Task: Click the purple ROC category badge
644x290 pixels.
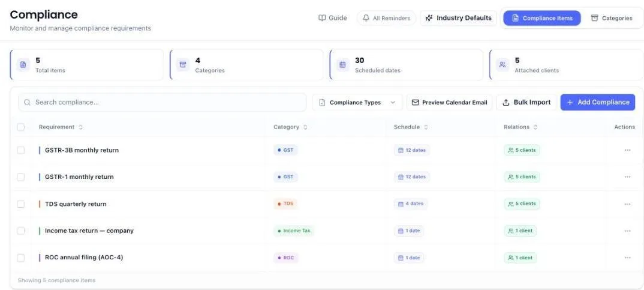Action: pyautogui.click(x=286, y=258)
